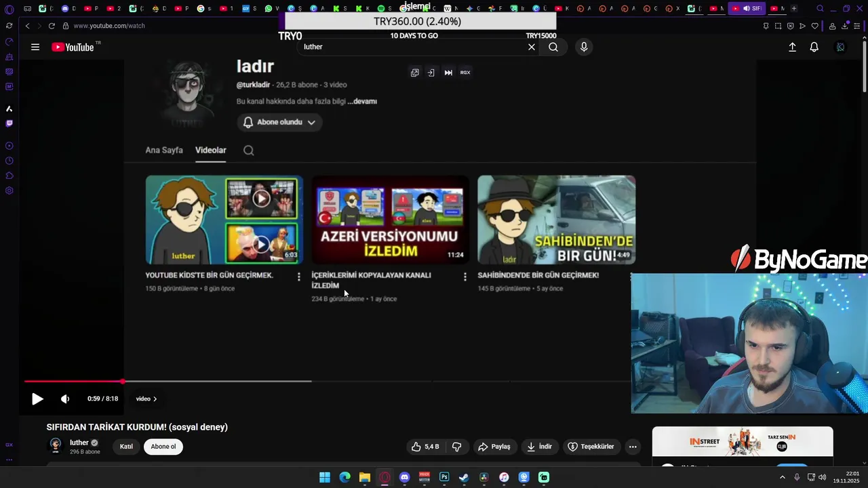
Task: Click the RGX overlay button on video
Action: click(x=465, y=73)
